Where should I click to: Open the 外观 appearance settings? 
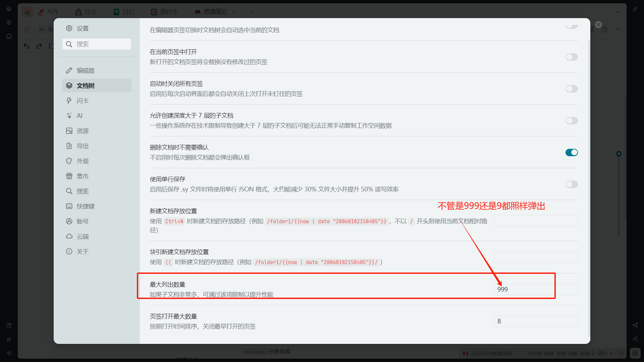pyautogui.click(x=82, y=161)
